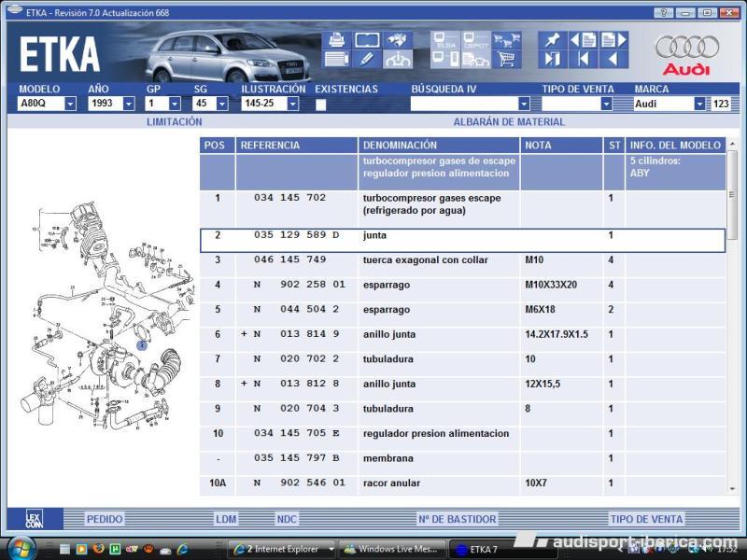747x560 pixels.
Task: Open the single shopping cart icon
Action: (x=507, y=60)
